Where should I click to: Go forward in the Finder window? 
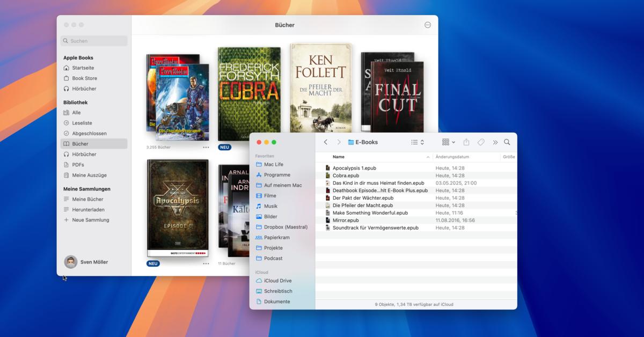pyautogui.click(x=339, y=142)
